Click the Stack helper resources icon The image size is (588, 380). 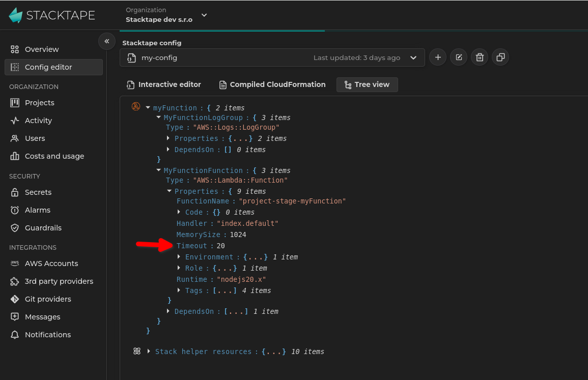pyautogui.click(x=137, y=351)
